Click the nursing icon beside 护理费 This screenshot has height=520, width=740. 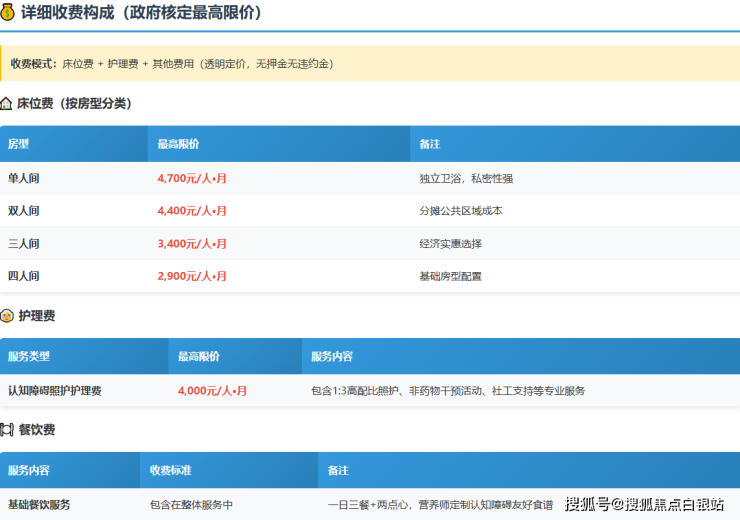pos(7,316)
